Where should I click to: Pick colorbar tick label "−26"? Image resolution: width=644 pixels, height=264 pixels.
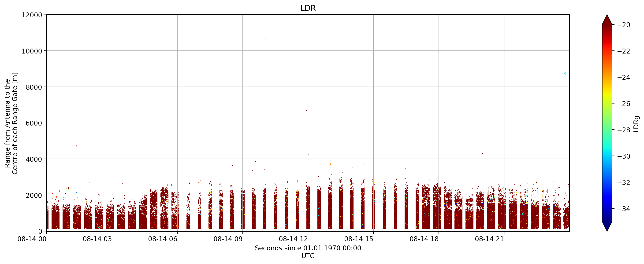point(624,104)
